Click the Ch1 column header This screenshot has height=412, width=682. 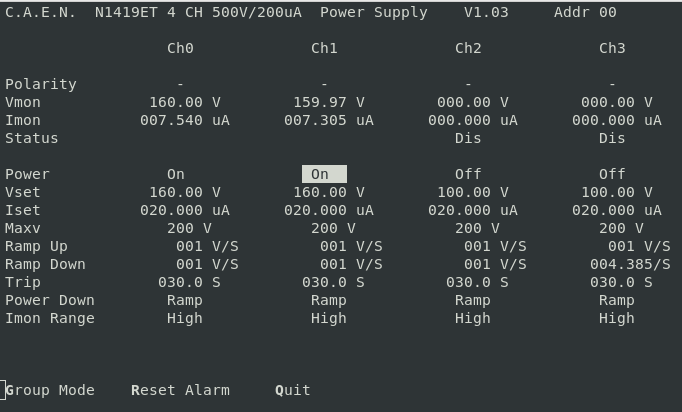(324, 48)
